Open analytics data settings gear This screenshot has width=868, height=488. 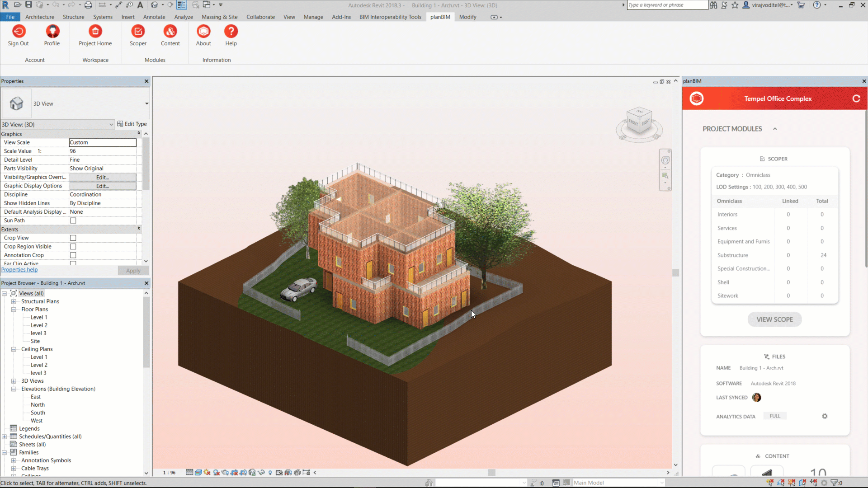click(825, 416)
